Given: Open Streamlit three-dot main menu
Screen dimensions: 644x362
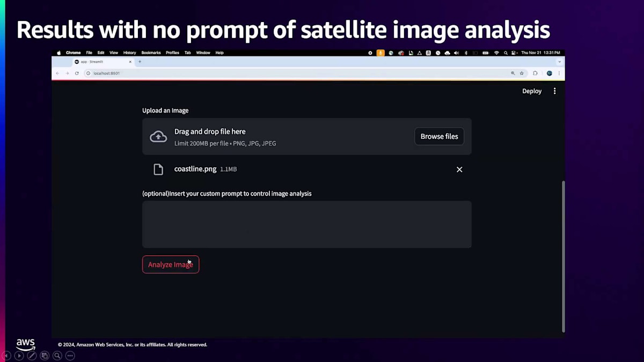Looking at the screenshot, I should tap(554, 91).
